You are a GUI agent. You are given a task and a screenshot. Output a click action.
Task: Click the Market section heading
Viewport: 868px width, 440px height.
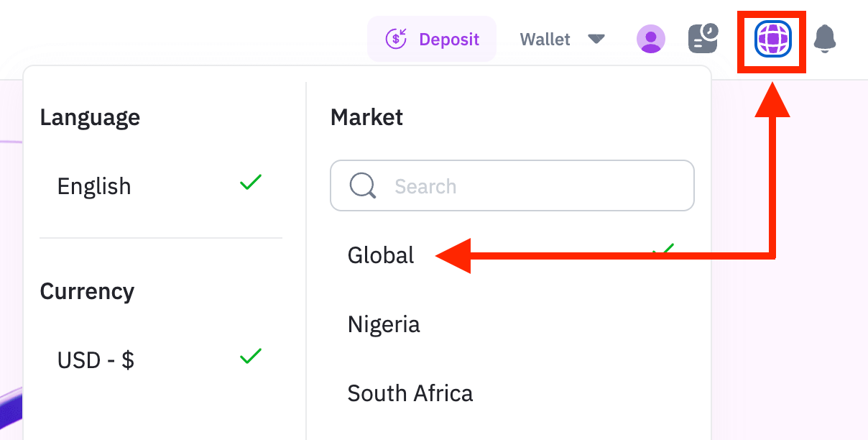pyautogui.click(x=366, y=117)
